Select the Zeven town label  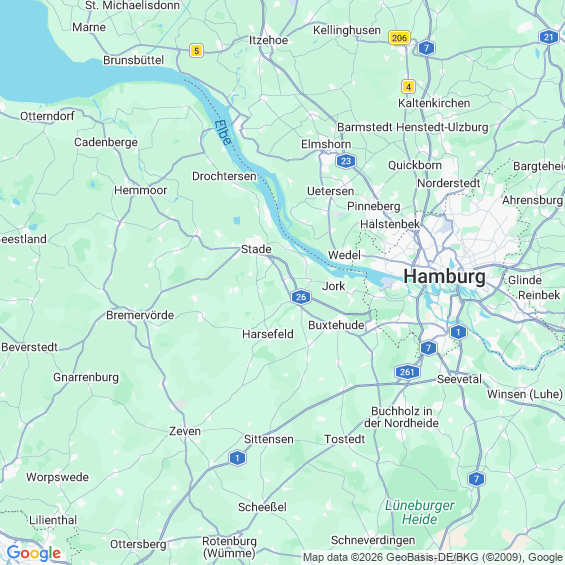click(185, 431)
